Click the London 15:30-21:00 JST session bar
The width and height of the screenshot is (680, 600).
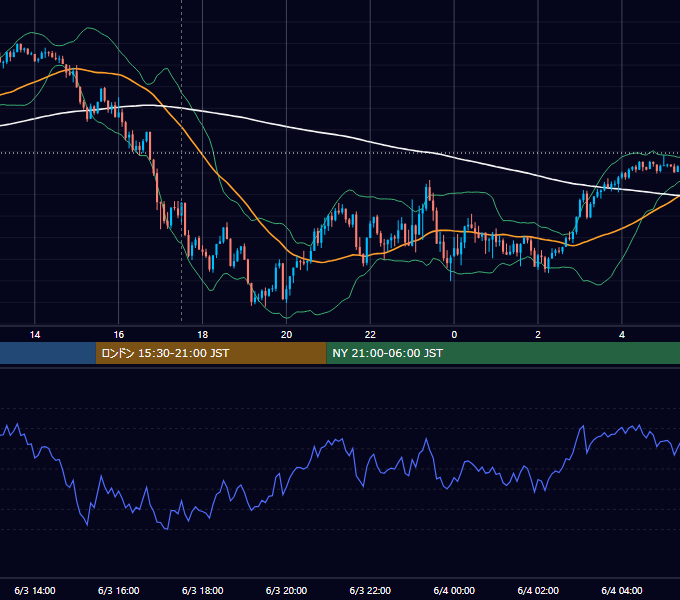tap(211, 353)
